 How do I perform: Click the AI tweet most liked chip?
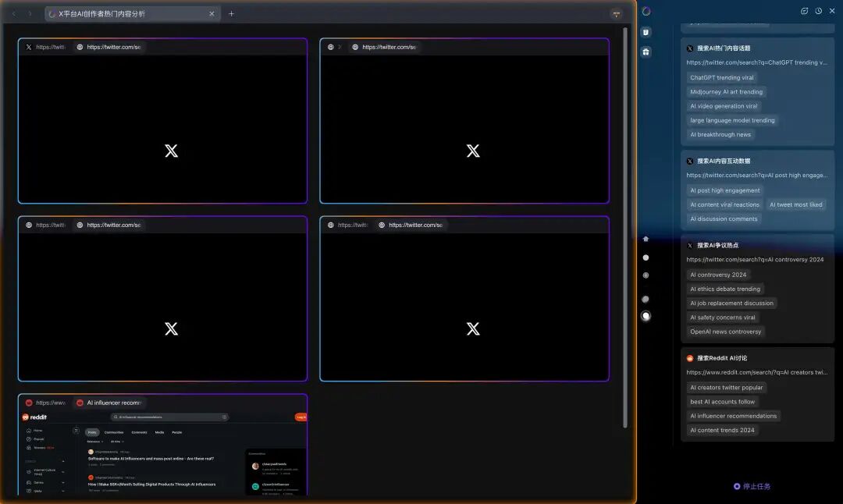(795, 204)
